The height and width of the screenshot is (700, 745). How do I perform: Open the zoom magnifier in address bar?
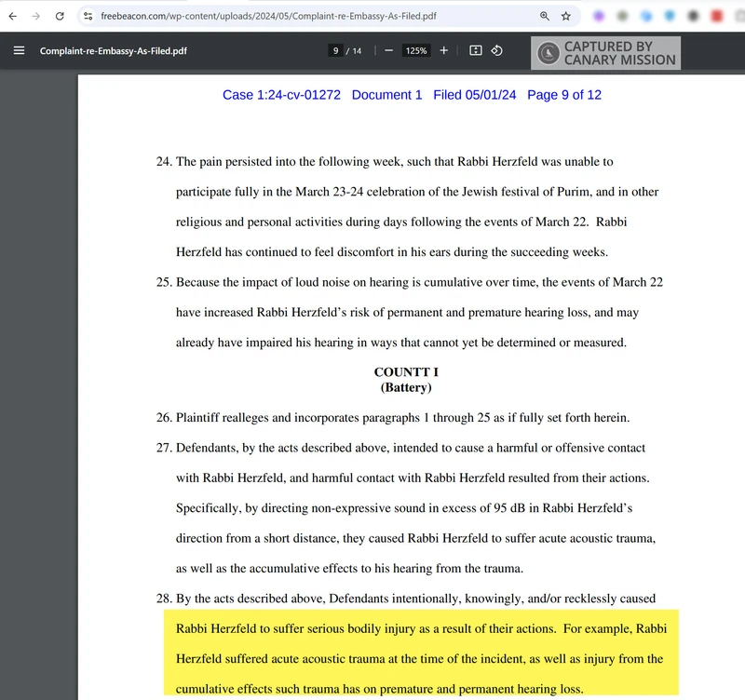coord(545,16)
